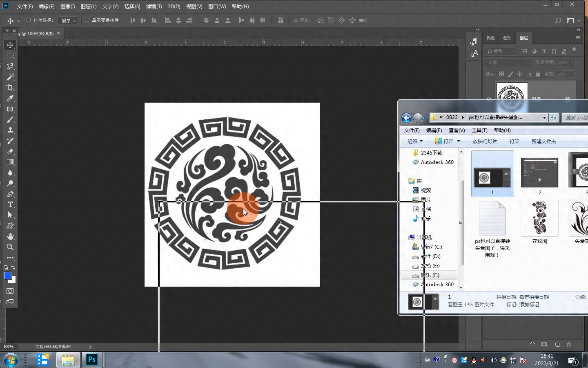Open the 滤镜(T) menu

[154, 7]
